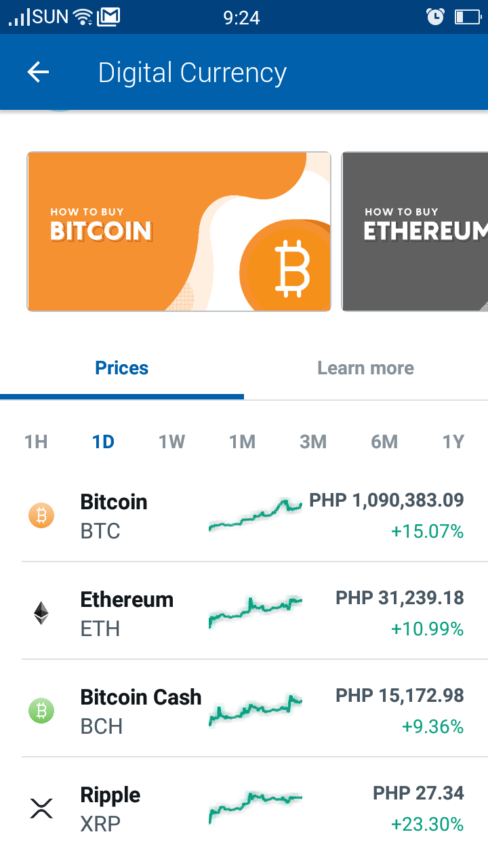Select the 1M time range
Image resolution: width=488 pixels, height=868 pixels.
[x=242, y=442]
